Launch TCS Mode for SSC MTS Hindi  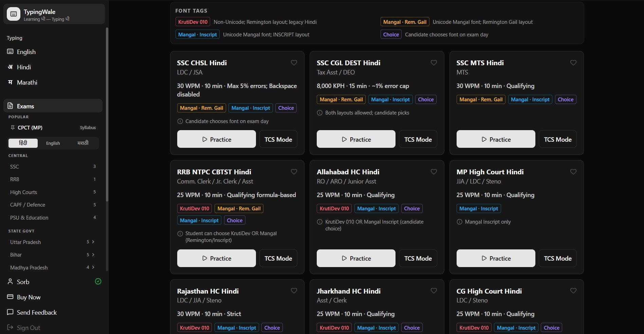[558, 139]
